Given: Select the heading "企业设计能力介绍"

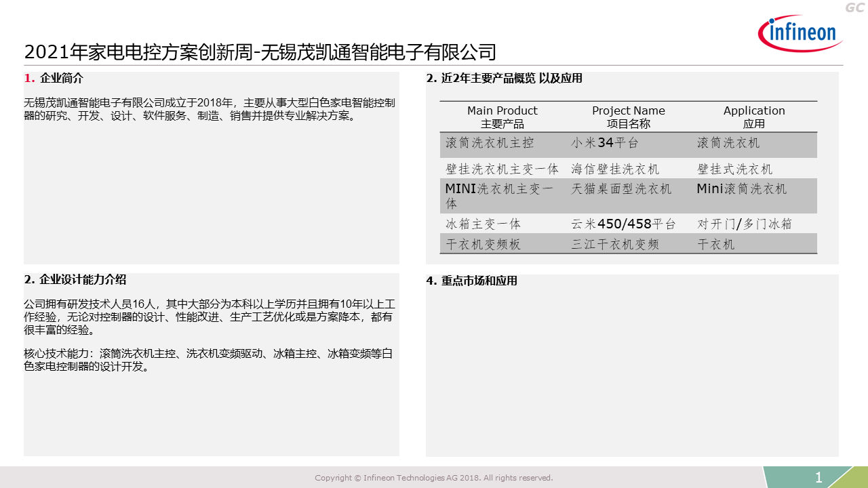Looking at the screenshot, I should pos(83,279).
